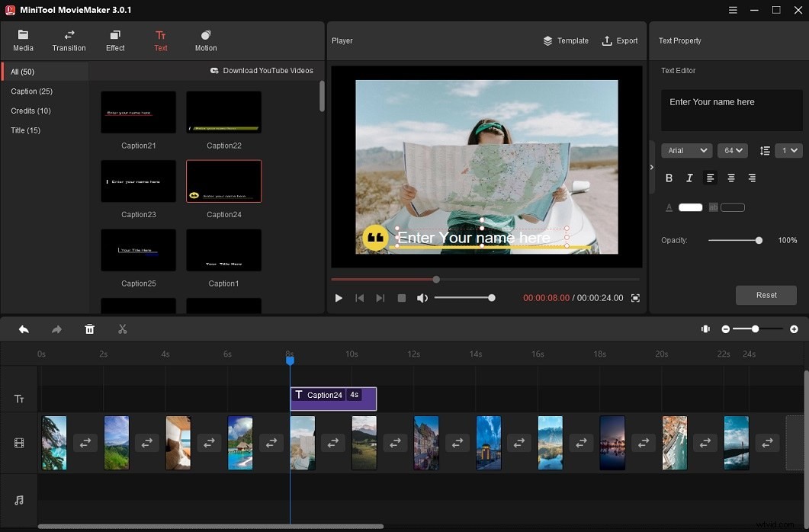Adjust line spacing via spacing icon

coord(765,150)
